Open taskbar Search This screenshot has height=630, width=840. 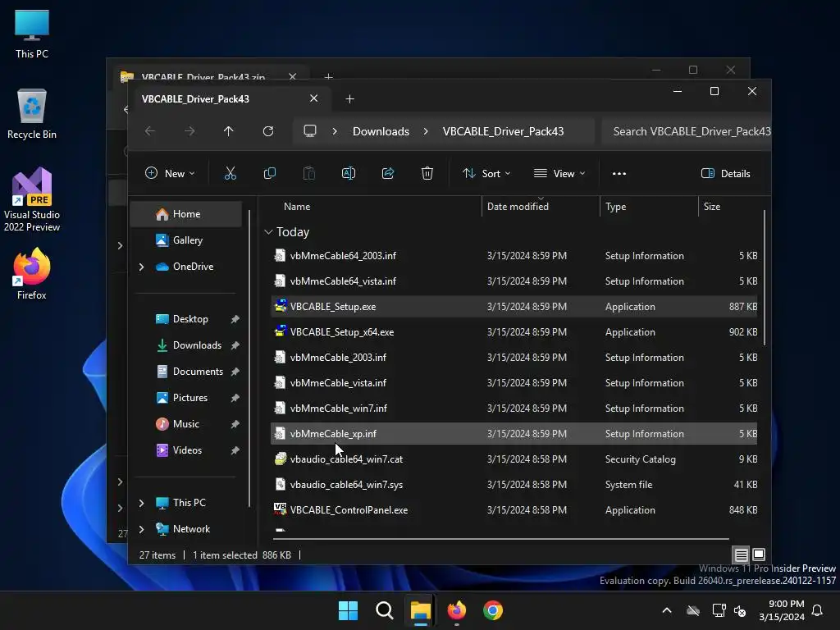tap(384, 610)
